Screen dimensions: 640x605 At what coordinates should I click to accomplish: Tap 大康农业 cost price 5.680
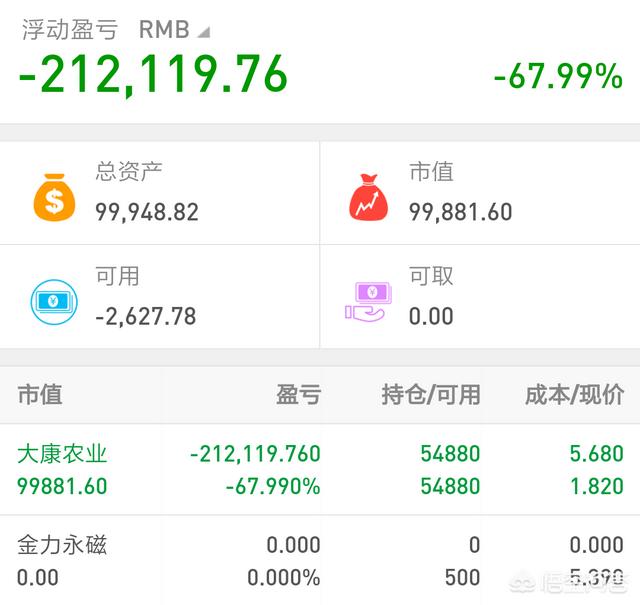pyautogui.click(x=597, y=454)
